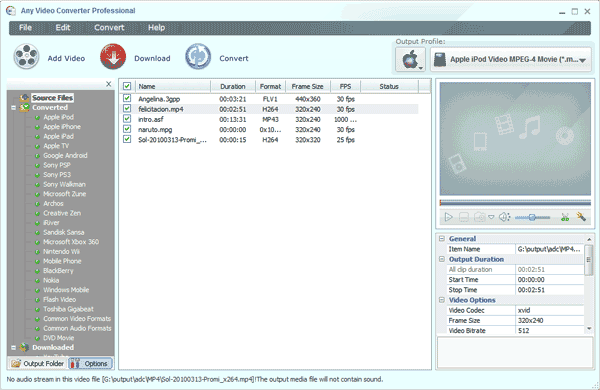The height and width of the screenshot is (390, 600).
Task: Collapse the Video Options property section
Action: [442, 300]
